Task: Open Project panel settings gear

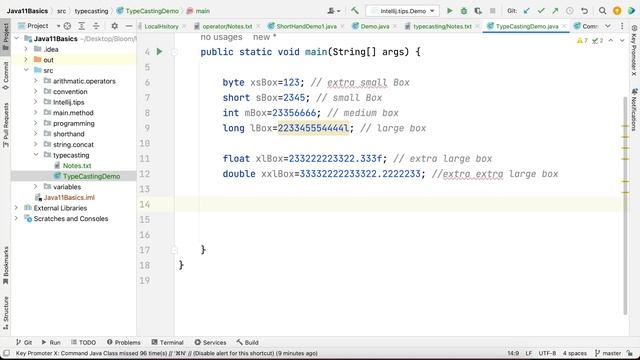Action: pos(115,26)
